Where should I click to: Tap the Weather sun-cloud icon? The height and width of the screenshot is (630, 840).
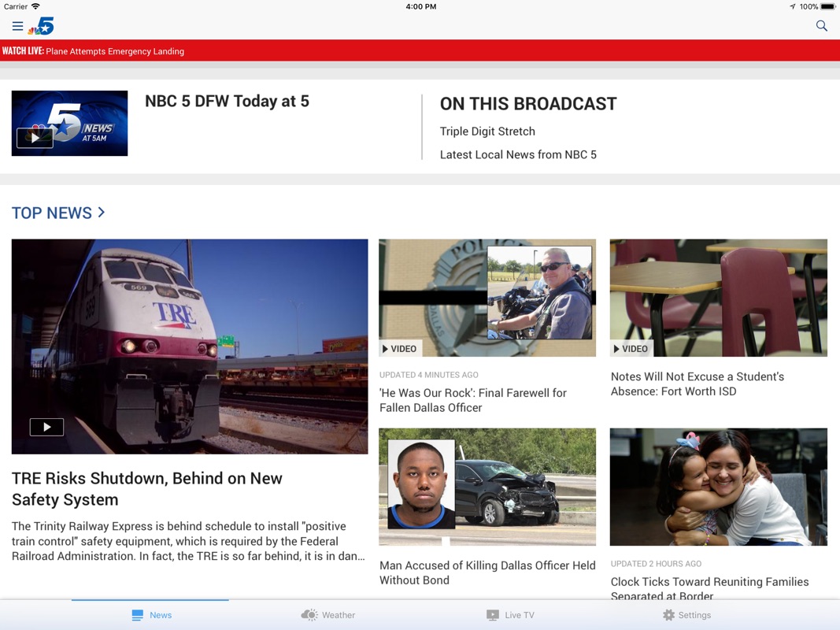point(309,615)
